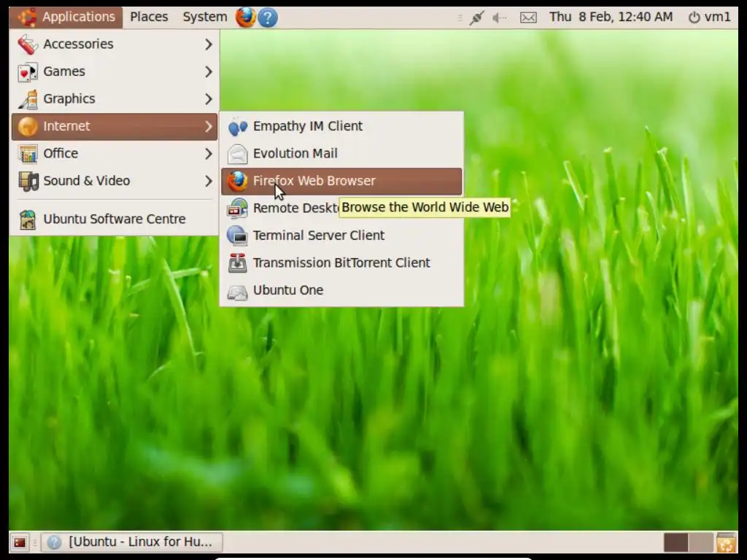
Task: Launch Firefox from the top panel icon
Action: click(x=246, y=17)
